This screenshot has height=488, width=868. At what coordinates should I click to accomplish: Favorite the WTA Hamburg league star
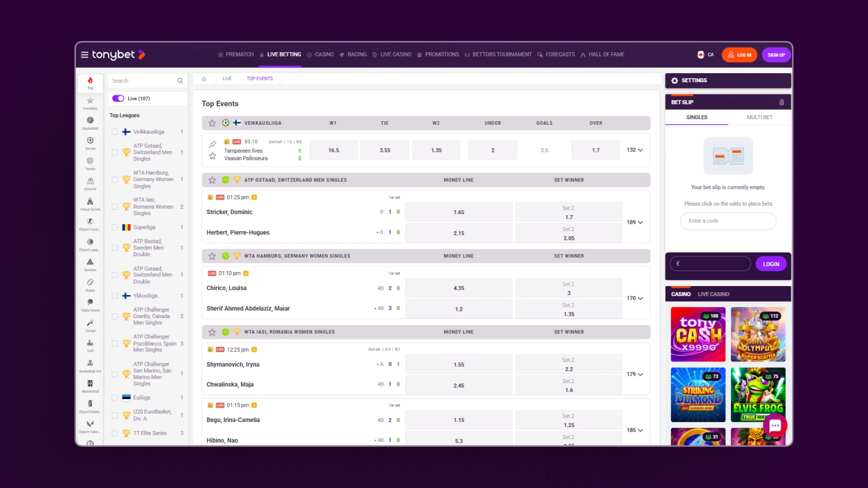[x=212, y=256]
